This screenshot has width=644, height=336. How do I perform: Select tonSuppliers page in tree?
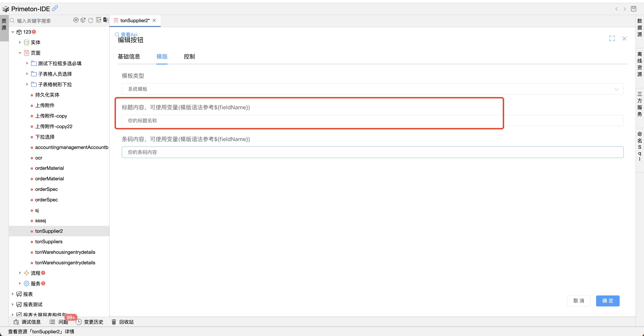49,241
